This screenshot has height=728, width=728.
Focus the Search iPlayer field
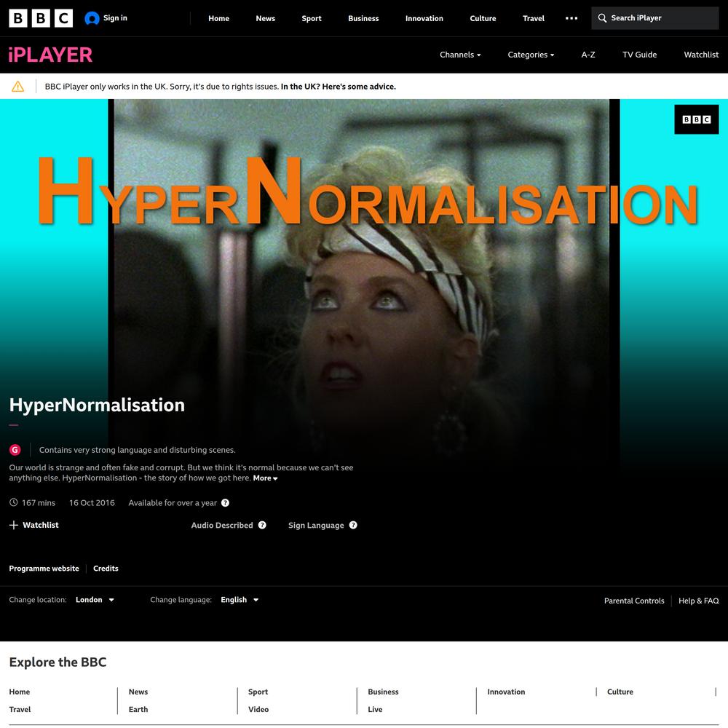point(654,18)
